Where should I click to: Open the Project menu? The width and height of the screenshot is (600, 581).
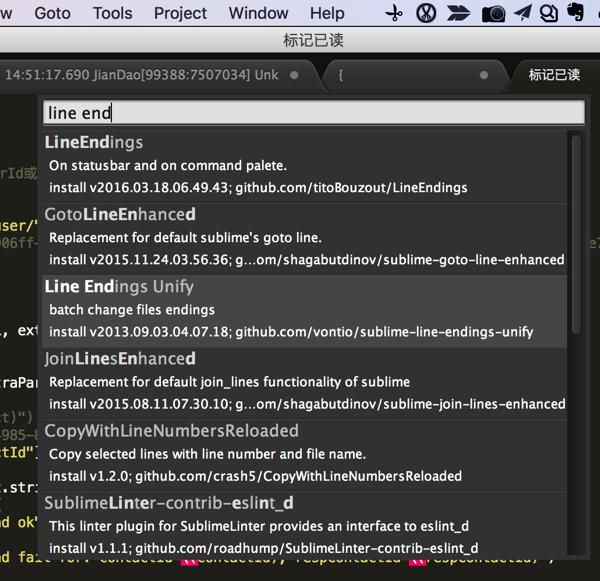(x=181, y=13)
